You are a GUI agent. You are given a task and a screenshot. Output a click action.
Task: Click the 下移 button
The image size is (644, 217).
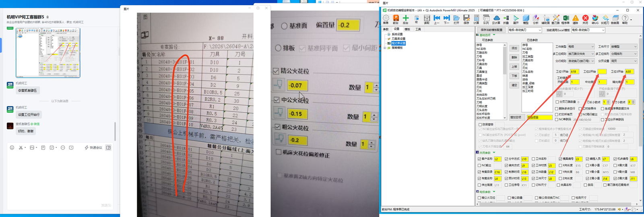pyautogui.click(x=514, y=76)
